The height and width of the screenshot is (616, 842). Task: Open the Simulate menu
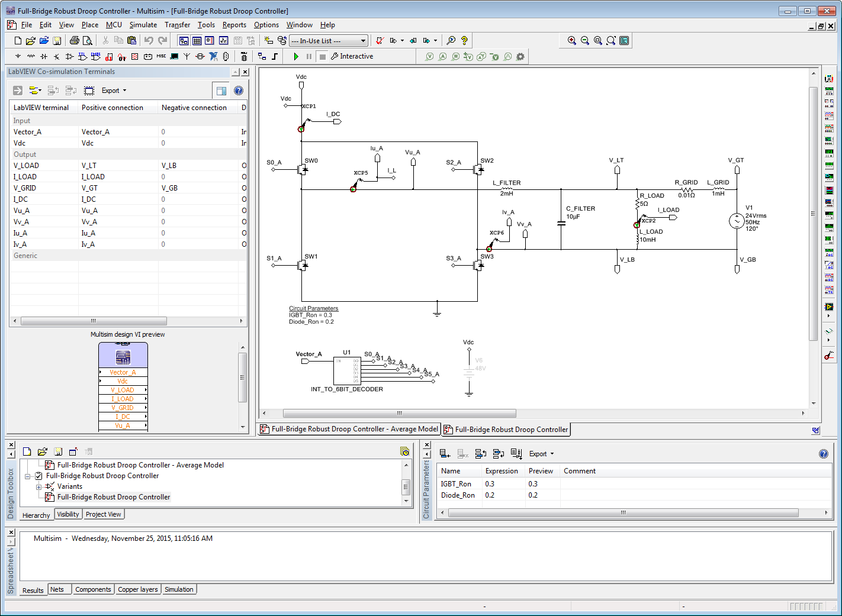tap(143, 25)
